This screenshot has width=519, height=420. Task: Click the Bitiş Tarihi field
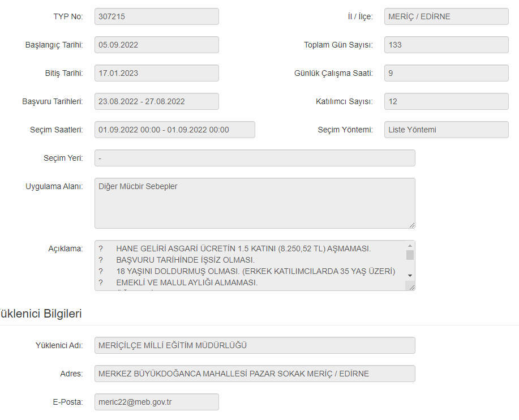tap(156, 73)
